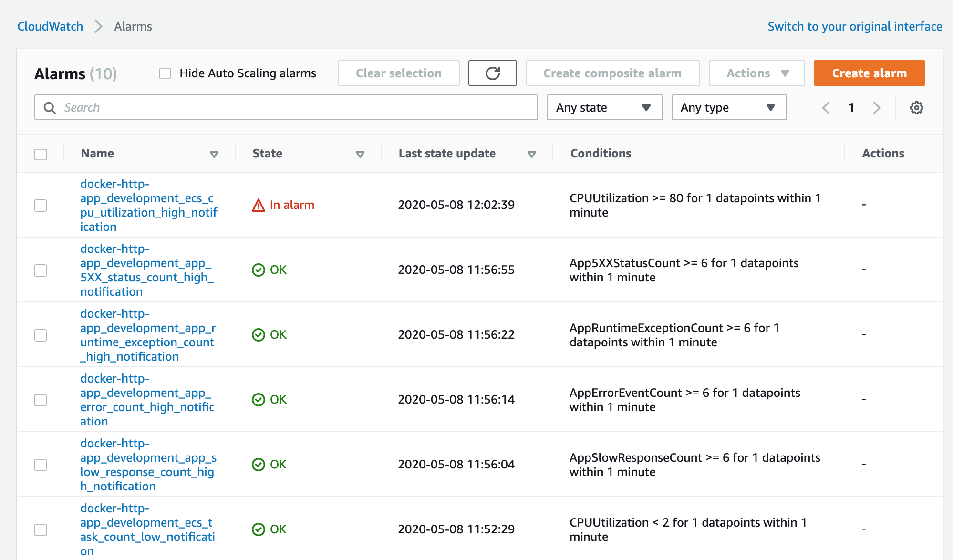Go to previous page arrow
Viewport: 953px width, 560px height.
pyautogui.click(x=826, y=108)
